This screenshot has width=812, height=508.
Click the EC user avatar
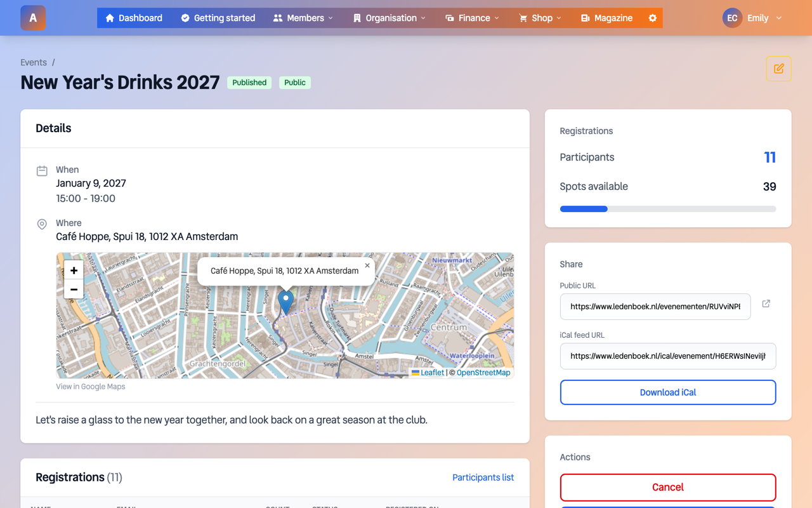(x=732, y=18)
